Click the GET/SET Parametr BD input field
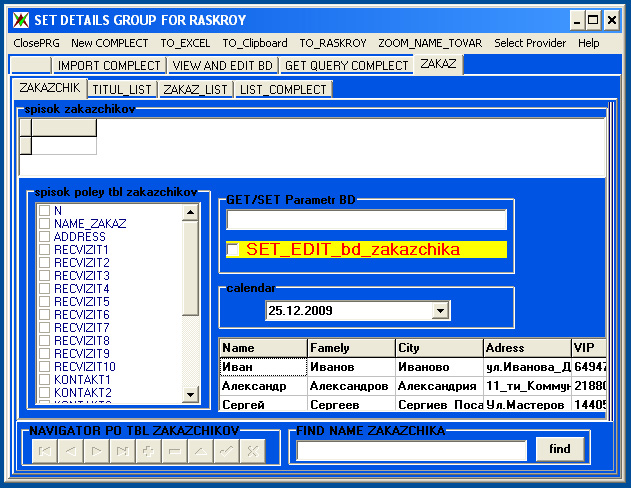The height and width of the screenshot is (488, 631). (367, 220)
